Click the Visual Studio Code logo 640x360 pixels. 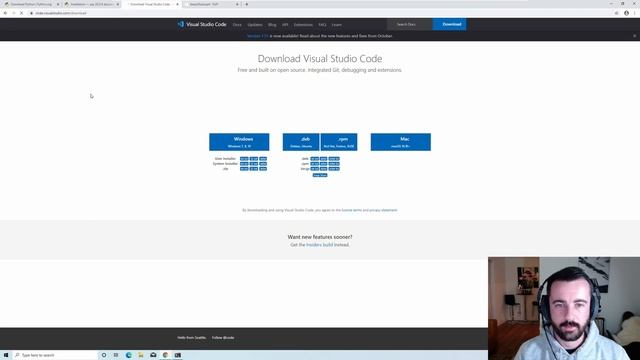tap(202, 24)
